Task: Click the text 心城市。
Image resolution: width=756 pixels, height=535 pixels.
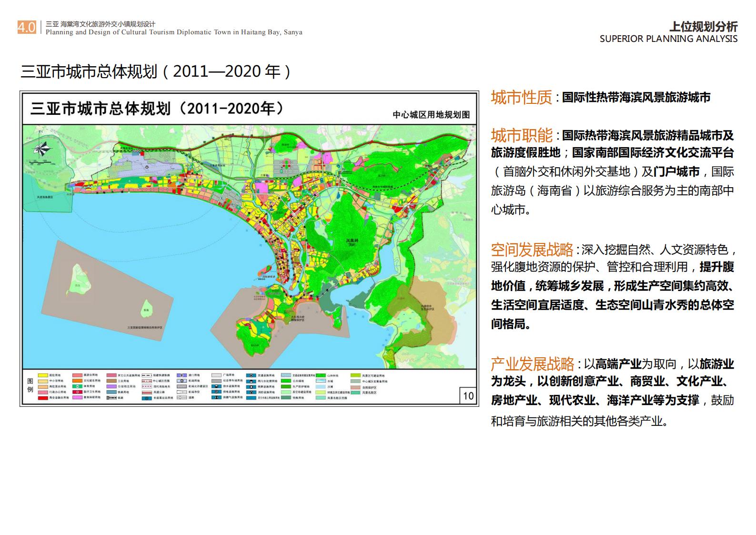Action: click(511, 210)
